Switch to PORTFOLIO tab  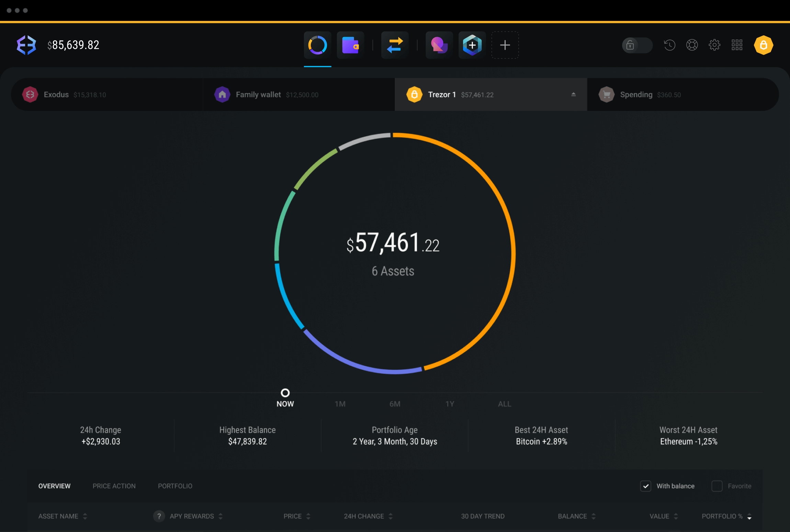pos(175,486)
